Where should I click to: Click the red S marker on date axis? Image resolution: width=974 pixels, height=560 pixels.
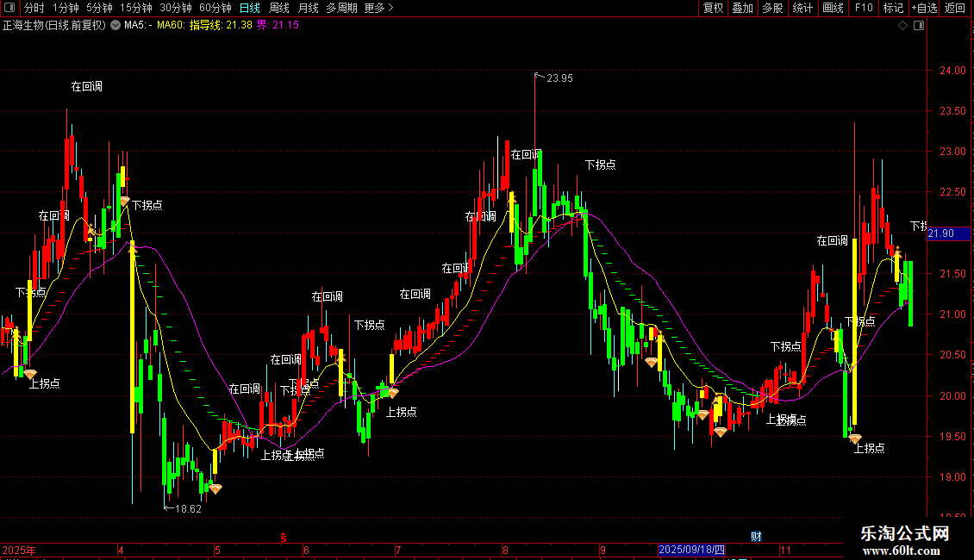tap(284, 538)
